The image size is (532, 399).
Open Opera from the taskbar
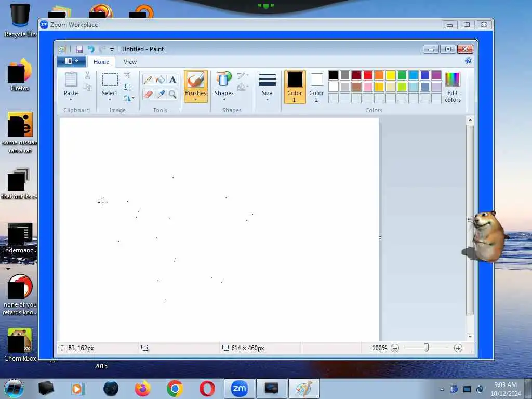(x=207, y=389)
